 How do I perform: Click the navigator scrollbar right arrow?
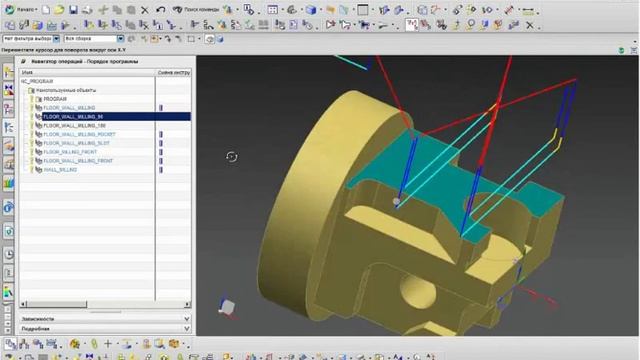(187, 304)
